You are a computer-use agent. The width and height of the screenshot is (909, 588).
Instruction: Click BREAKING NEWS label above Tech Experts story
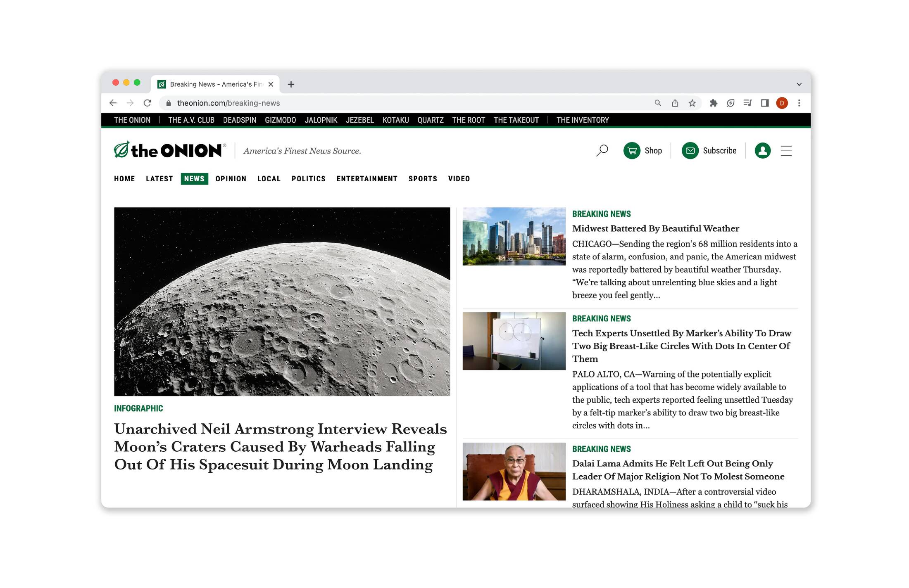pyautogui.click(x=602, y=319)
